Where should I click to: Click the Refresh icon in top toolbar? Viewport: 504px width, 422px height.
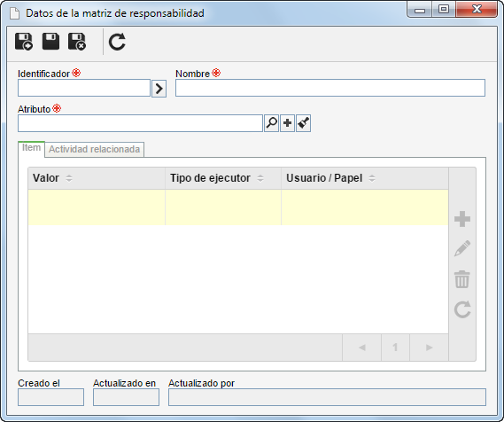point(117,42)
